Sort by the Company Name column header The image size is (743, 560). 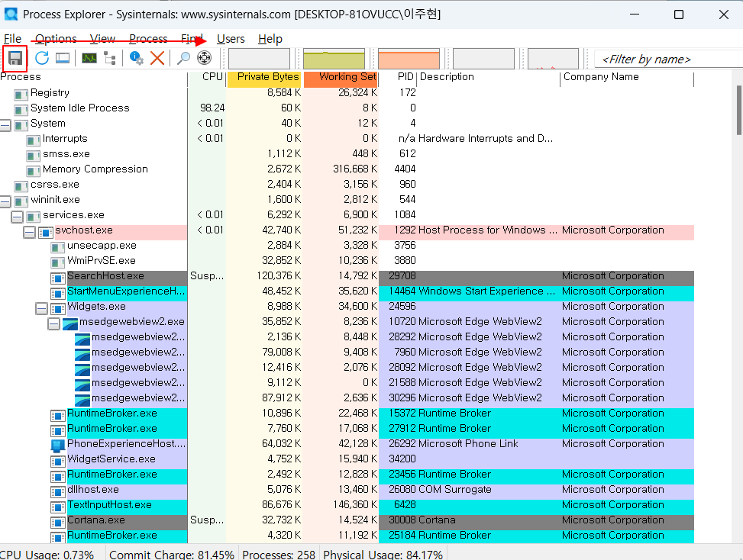click(x=628, y=78)
